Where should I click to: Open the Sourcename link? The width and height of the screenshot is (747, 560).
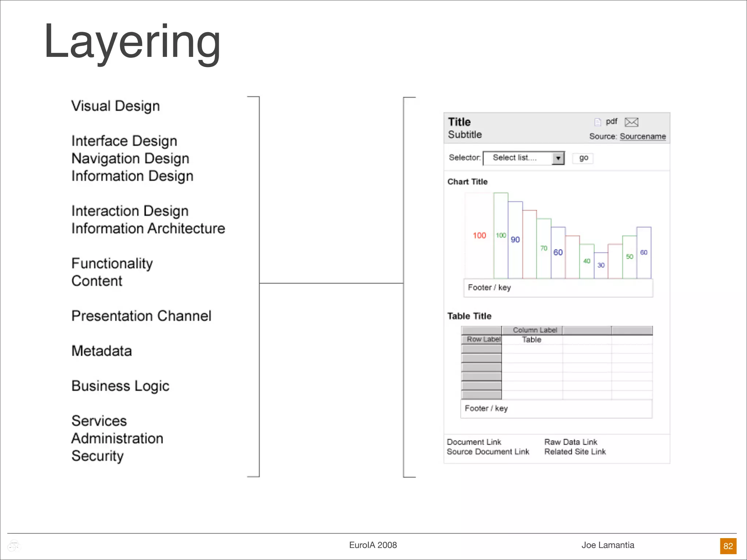click(643, 136)
